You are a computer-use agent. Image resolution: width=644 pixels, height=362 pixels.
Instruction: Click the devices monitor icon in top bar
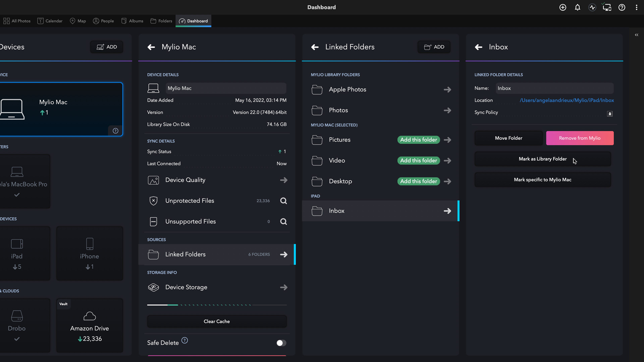[x=607, y=7]
